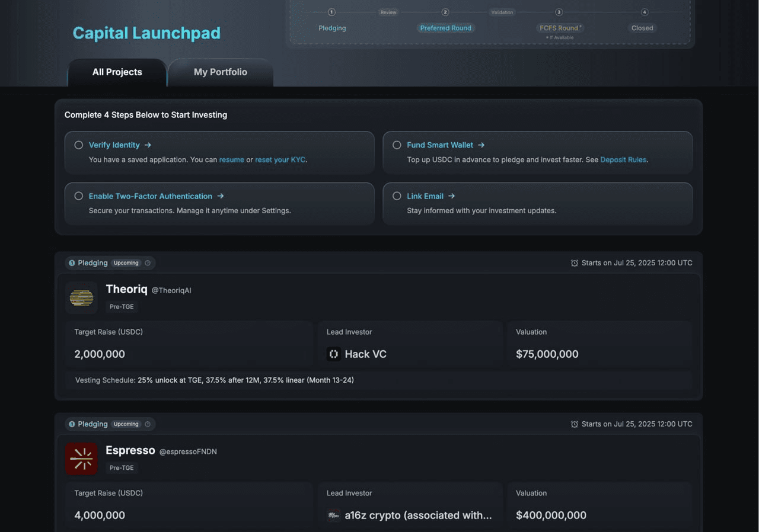Viewport: 759px width, 532px height.
Task: Click the Review label in the timeline
Action: pyautogui.click(x=388, y=12)
